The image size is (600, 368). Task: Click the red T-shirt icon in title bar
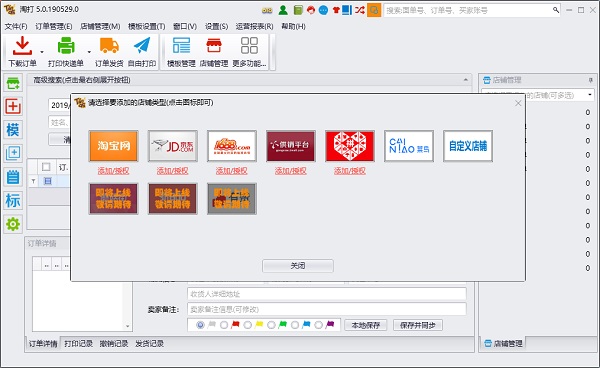point(336,10)
